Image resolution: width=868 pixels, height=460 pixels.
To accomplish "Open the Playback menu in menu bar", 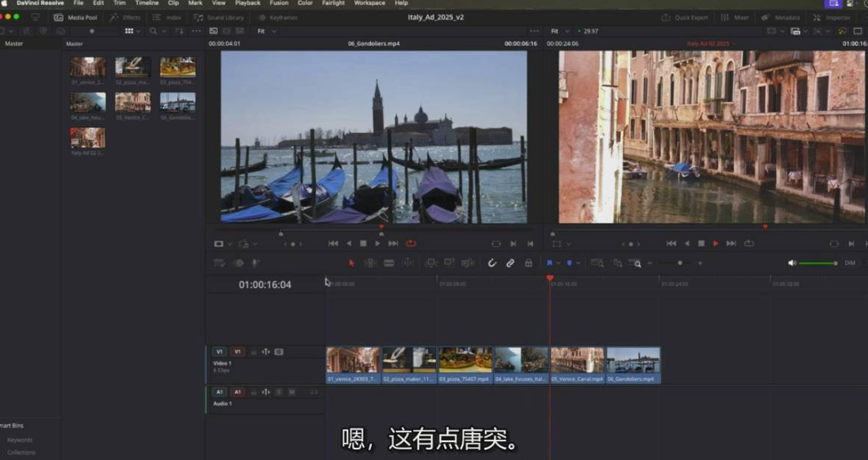I will [x=248, y=3].
